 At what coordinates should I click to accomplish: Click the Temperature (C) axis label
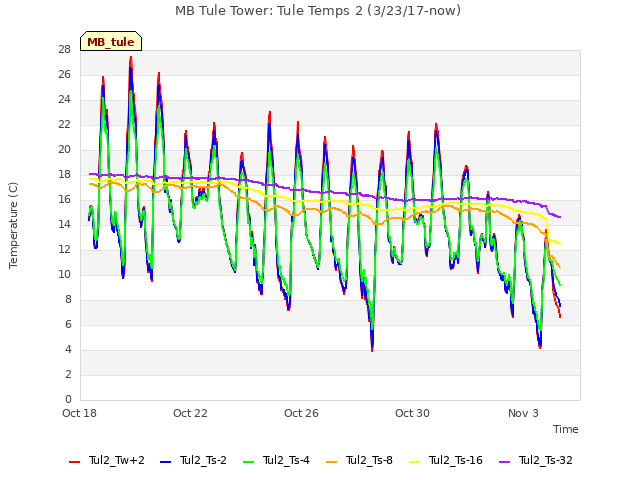[x=13, y=225]
